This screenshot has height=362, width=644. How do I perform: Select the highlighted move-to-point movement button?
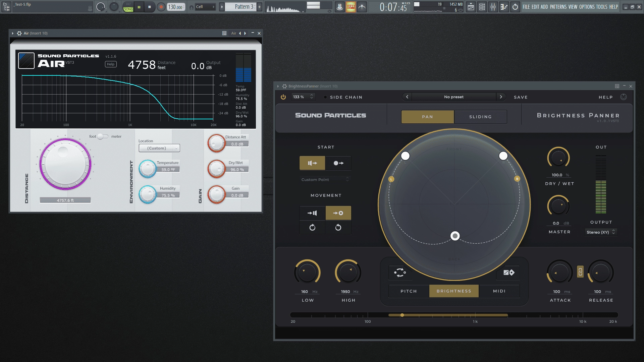[338, 213]
